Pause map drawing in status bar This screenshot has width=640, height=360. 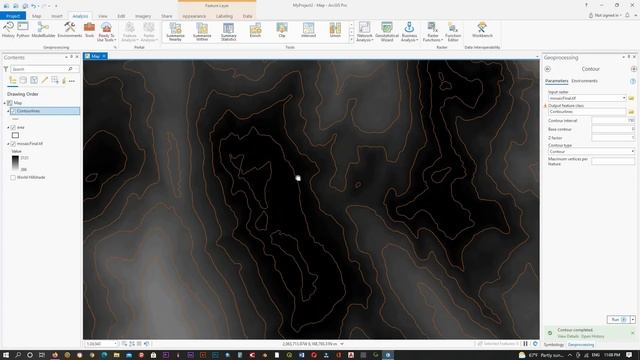[x=526, y=344]
